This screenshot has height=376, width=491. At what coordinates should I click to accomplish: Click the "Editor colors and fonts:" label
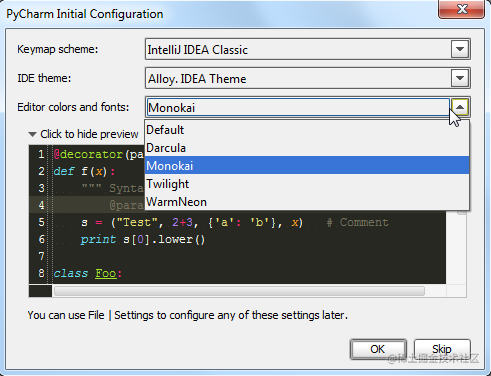(73, 107)
